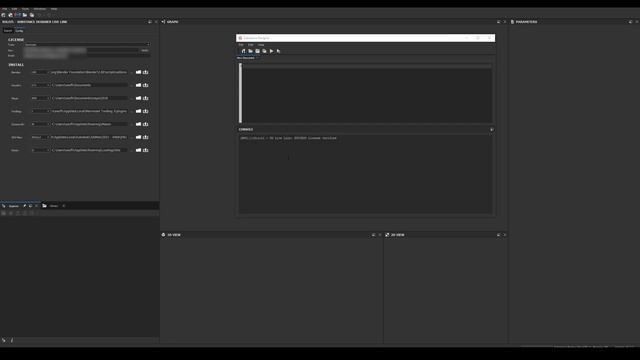Screen dimensions: 640x360
Task: Click install icon on Cinema4D row
Action: 145,124
